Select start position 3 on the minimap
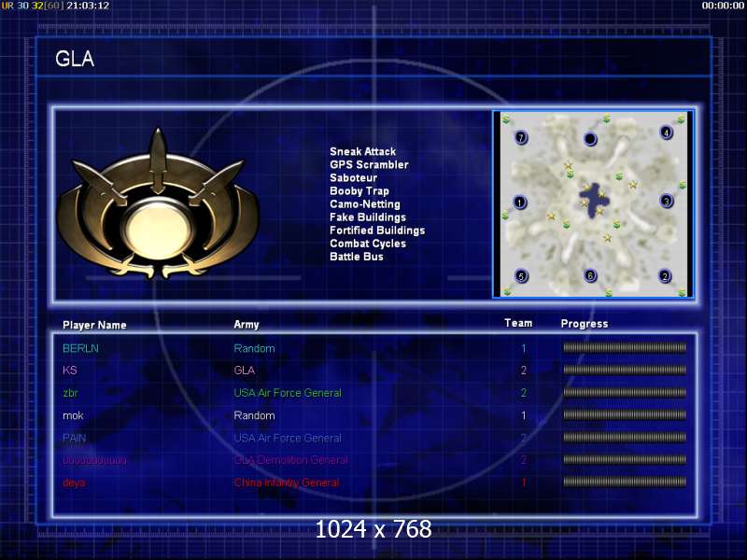Screen dimensions: 747x560 [x=667, y=201]
